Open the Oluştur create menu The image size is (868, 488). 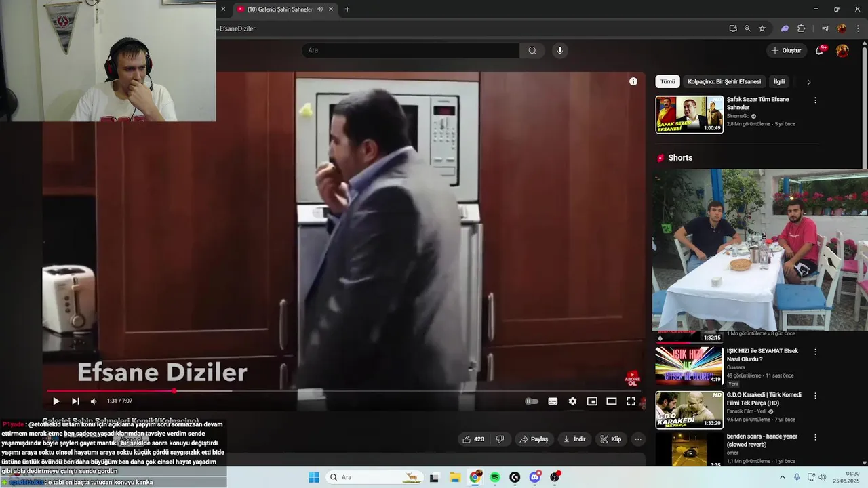[x=786, y=50]
